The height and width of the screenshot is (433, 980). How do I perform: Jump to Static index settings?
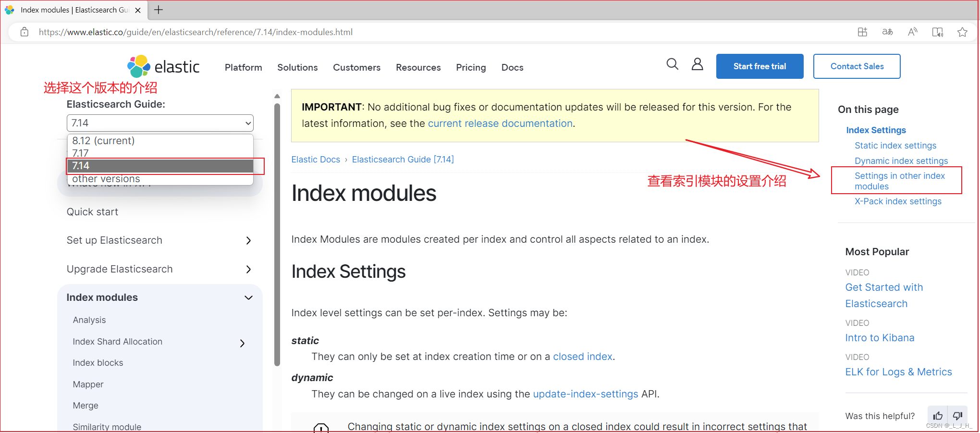[x=895, y=146]
